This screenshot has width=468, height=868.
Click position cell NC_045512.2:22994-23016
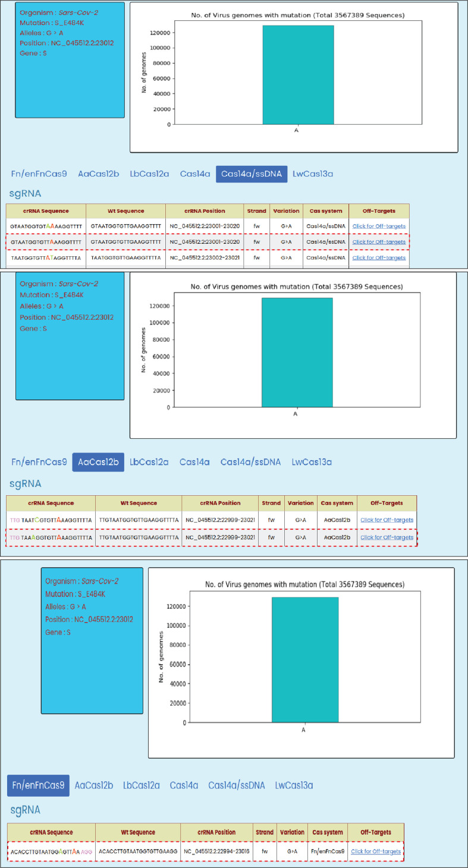pyautogui.click(x=217, y=851)
